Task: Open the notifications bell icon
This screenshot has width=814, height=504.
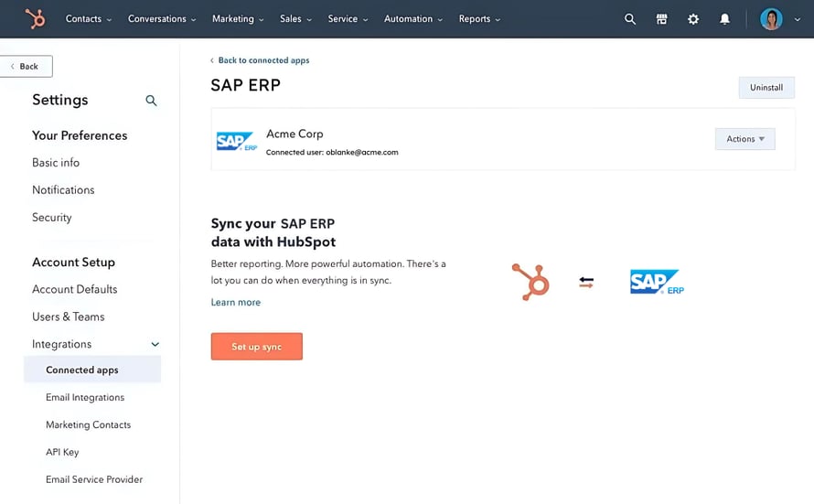Action: tap(724, 19)
